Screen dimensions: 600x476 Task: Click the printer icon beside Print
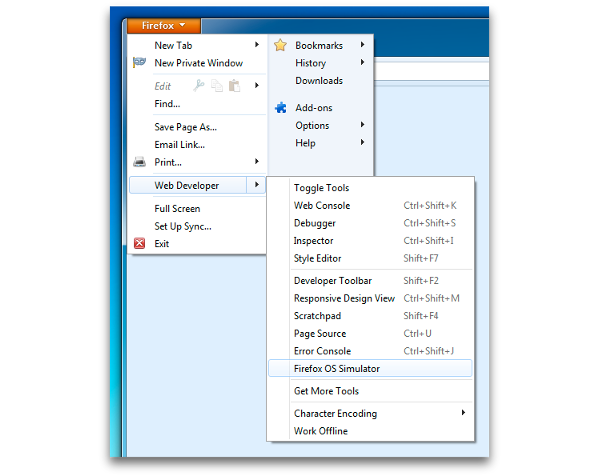[x=139, y=162]
